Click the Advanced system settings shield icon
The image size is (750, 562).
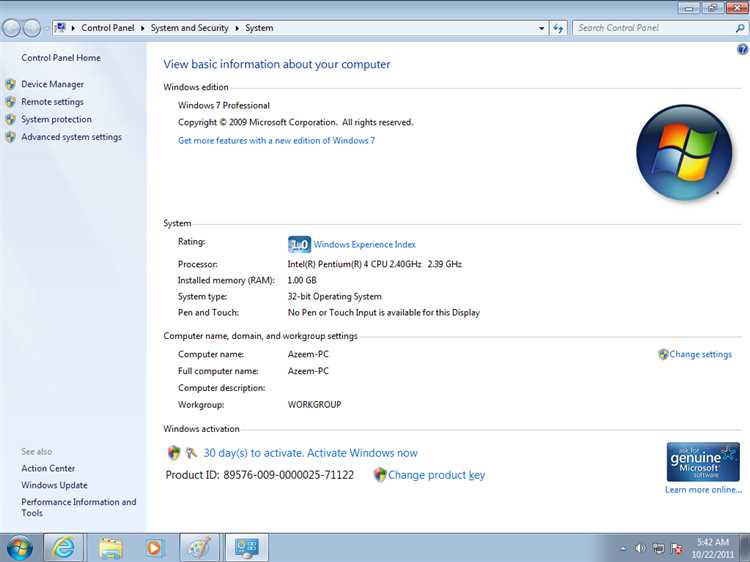(x=11, y=137)
